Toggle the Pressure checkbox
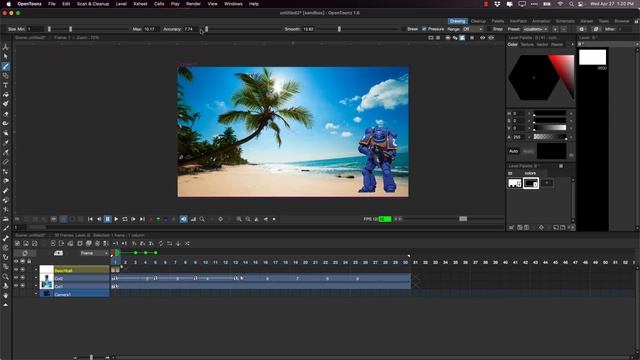 [x=424, y=29]
